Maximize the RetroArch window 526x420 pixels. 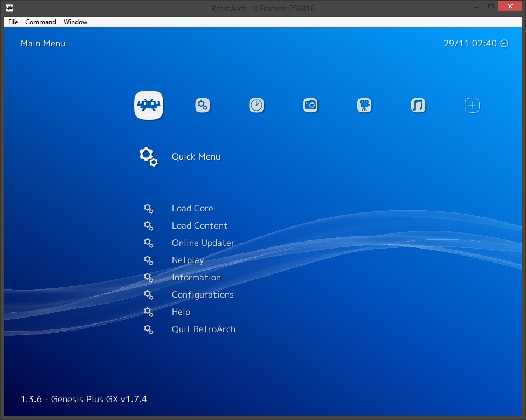coord(491,6)
